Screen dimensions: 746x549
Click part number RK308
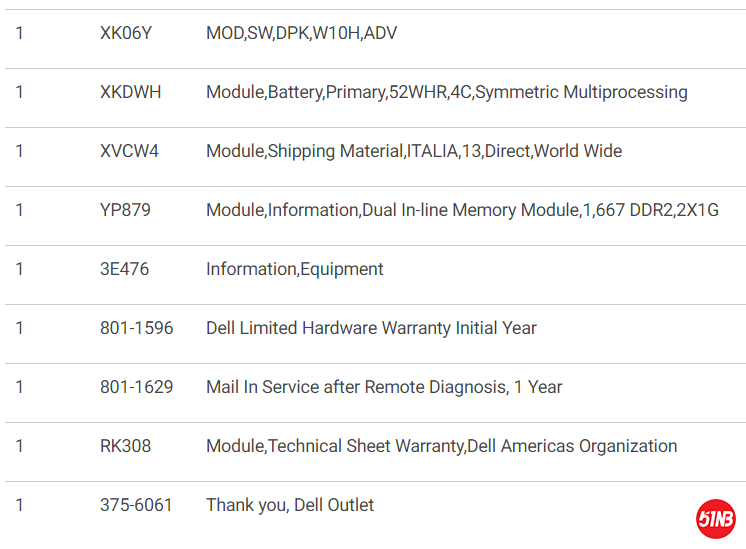pos(125,446)
